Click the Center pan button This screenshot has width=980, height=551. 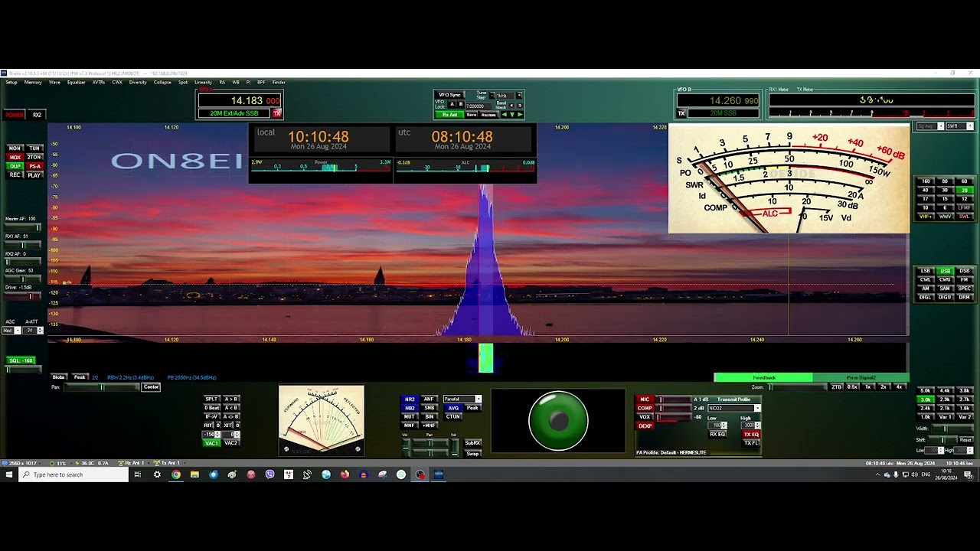click(151, 387)
